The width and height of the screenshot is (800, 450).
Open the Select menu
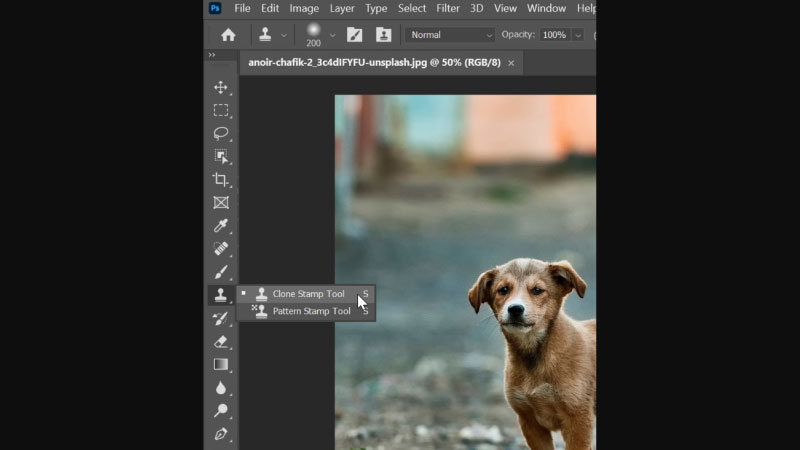[412, 8]
